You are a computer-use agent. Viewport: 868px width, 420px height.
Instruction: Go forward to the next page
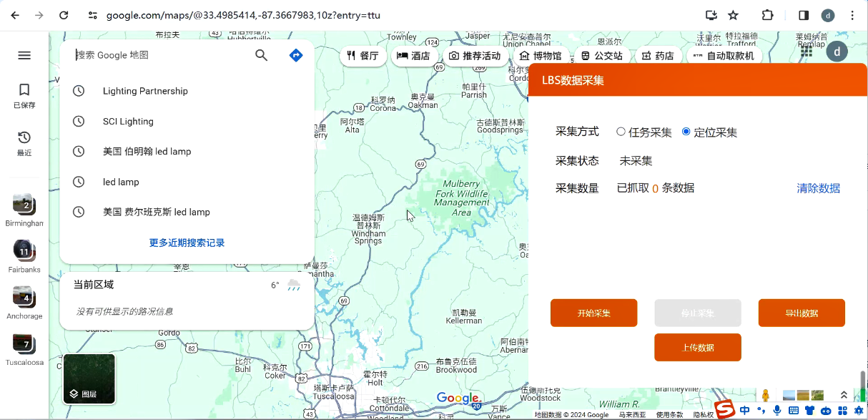pos(39,15)
